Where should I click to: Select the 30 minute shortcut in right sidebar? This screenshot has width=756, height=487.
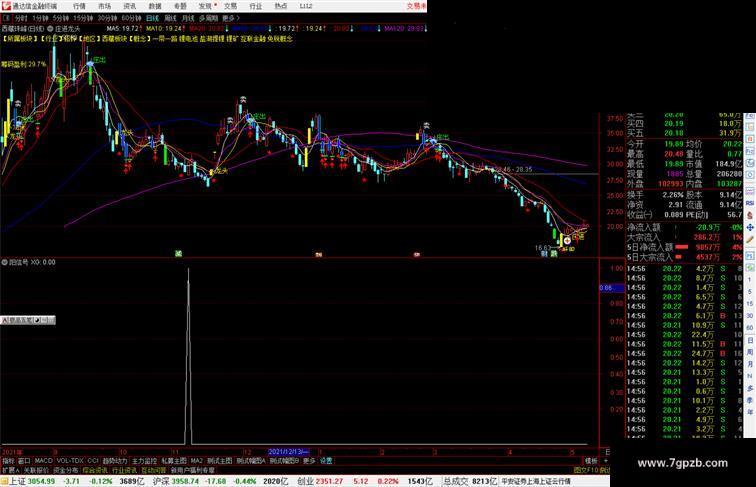[750, 316]
